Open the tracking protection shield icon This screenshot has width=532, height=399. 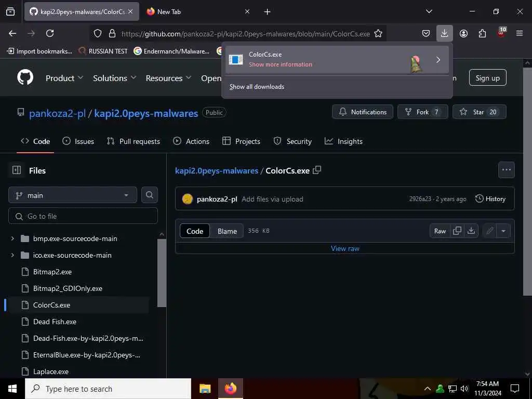click(x=98, y=33)
